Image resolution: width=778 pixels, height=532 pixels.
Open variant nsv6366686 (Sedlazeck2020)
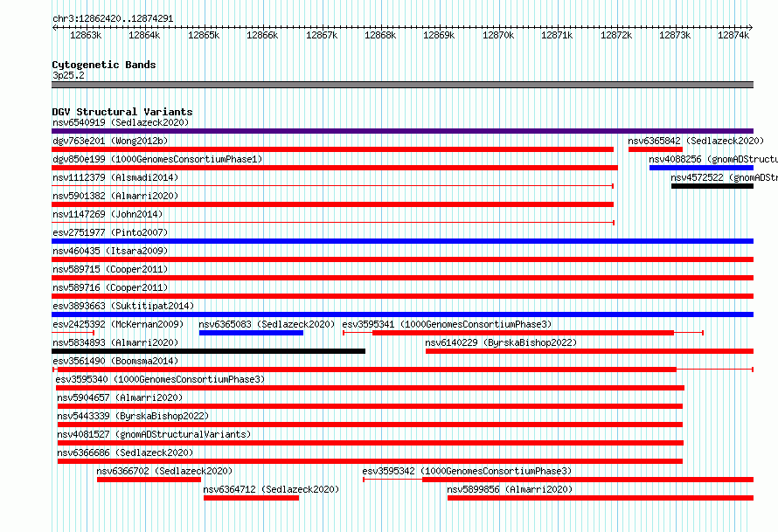pyautogui.click(x=125, y=453)
